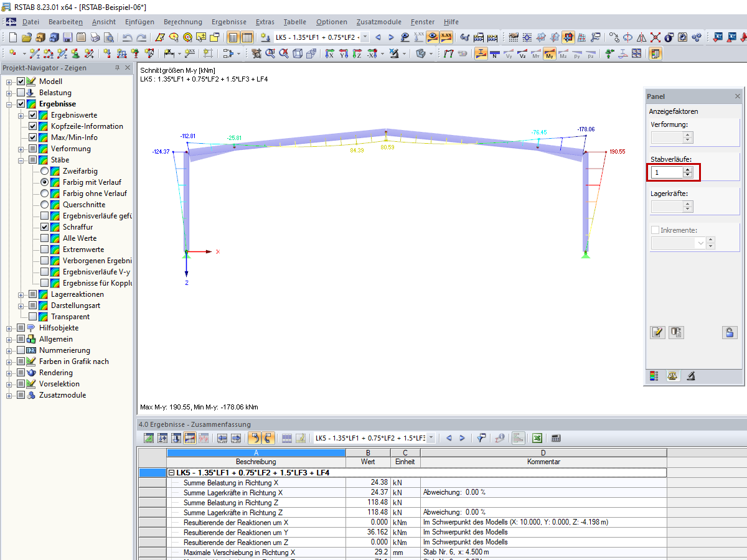747x560 pixels.
Task: Click the view in Z direction icon
Action: (x=357, y=54)
